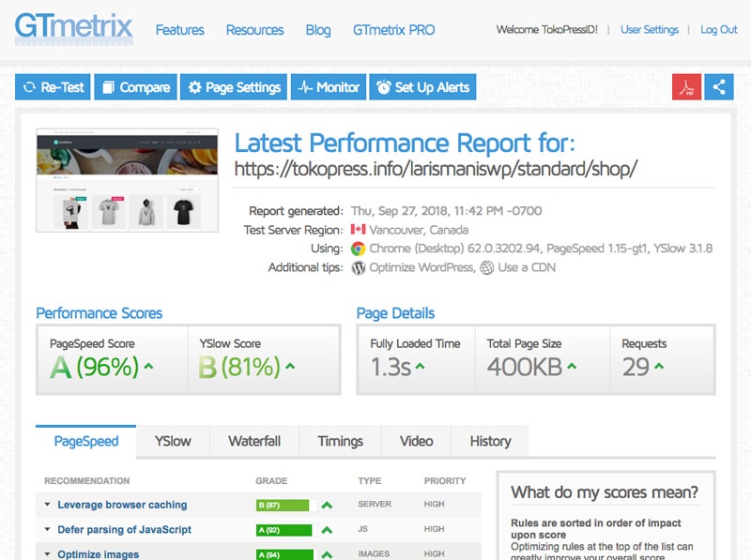Open the tested site screenshot thumbnail
751x560 pixels.
point(128,180)
